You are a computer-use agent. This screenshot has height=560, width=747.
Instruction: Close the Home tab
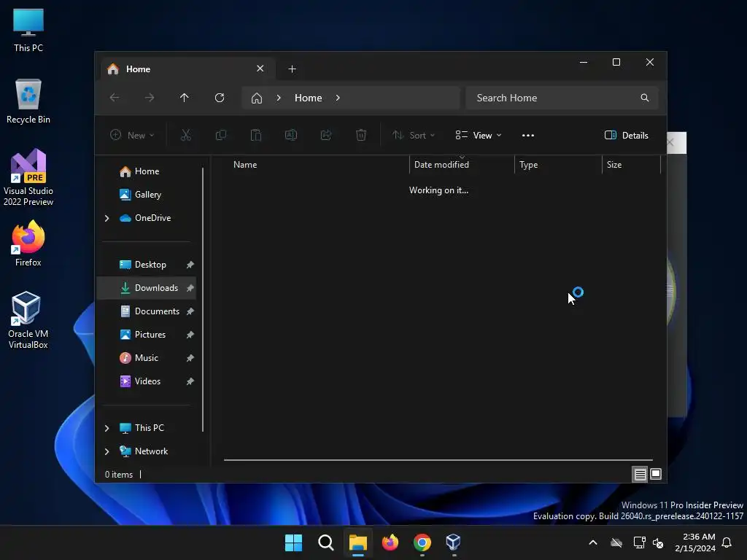[260, 69]
